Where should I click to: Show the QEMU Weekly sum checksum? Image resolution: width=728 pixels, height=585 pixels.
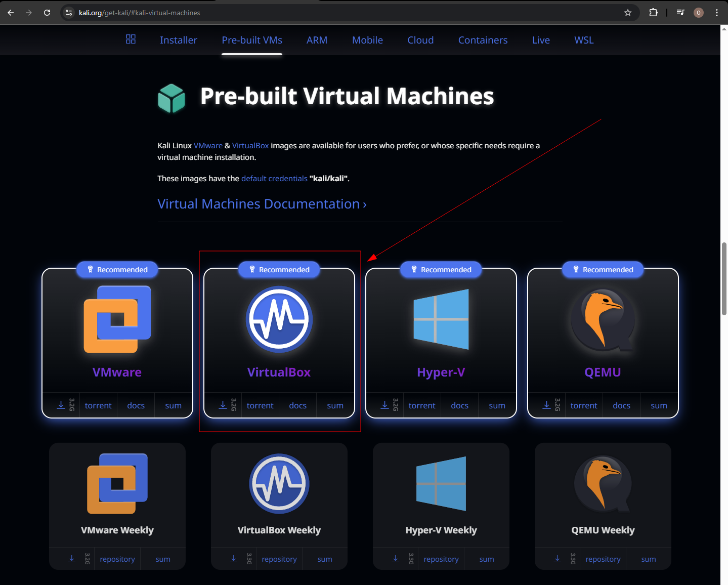point(649,559)
